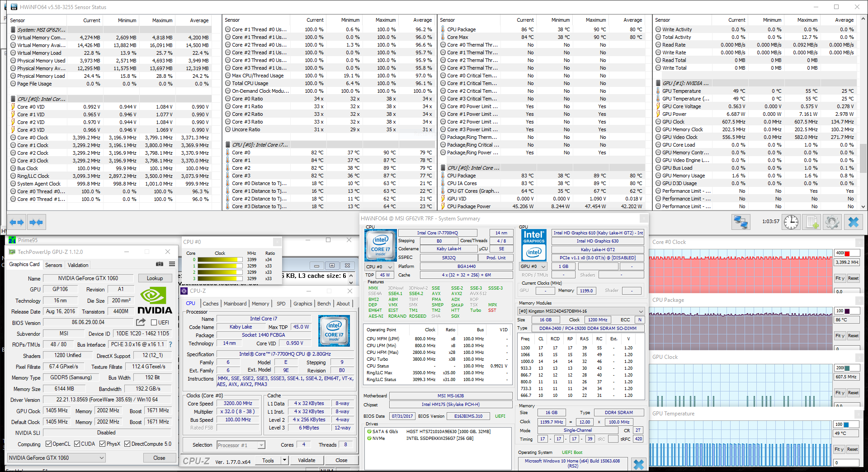
Task: Toggle the UEFI checkbox in GPU-Z
Action: pos(154,323)
